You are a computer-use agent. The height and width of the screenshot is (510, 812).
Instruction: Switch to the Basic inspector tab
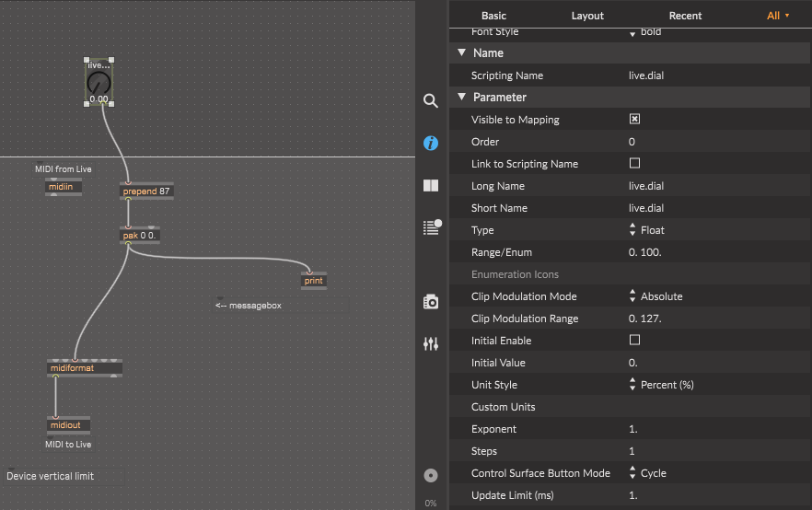[493, 16]
